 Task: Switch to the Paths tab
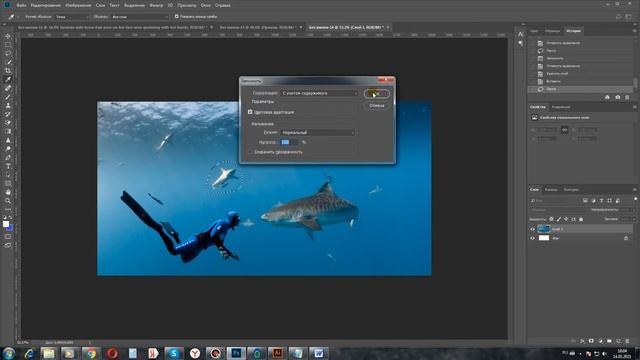pyautogui.click(x=571, y=189)
